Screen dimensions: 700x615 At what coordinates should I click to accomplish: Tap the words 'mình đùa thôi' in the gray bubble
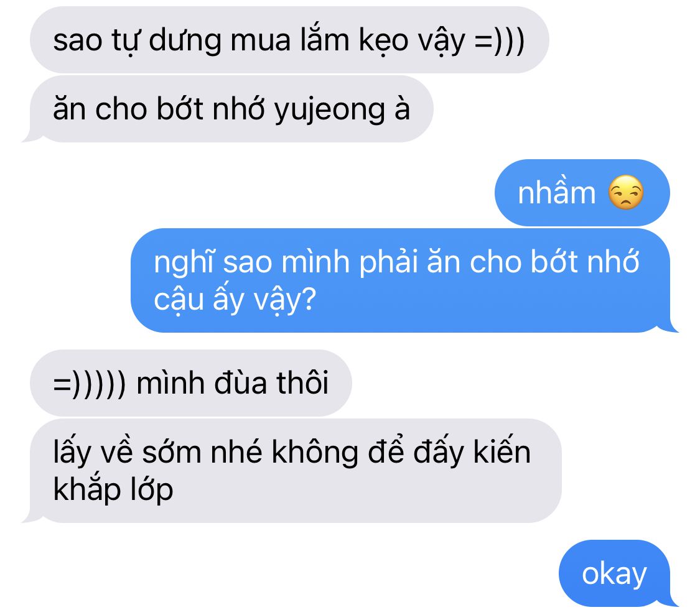[232, 382]
